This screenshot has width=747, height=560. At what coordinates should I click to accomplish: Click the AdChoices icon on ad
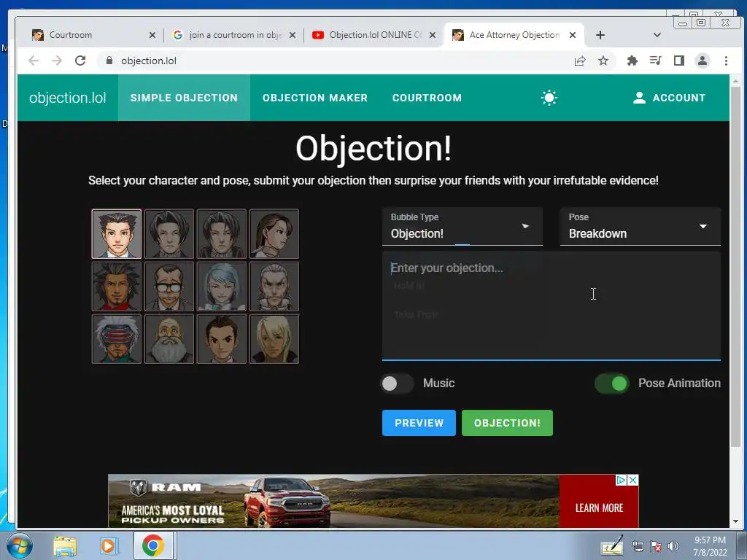(x=621, y=480)
